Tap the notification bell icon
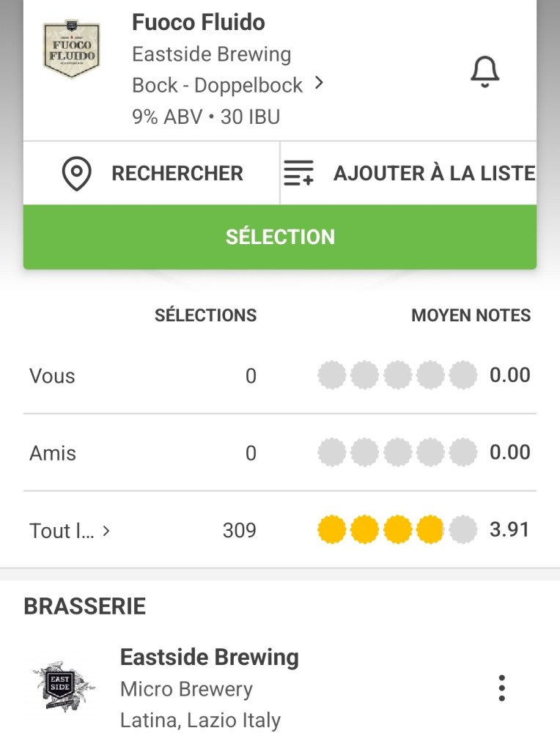The height and width of the screenshot is (750, 560). point(485,72)
